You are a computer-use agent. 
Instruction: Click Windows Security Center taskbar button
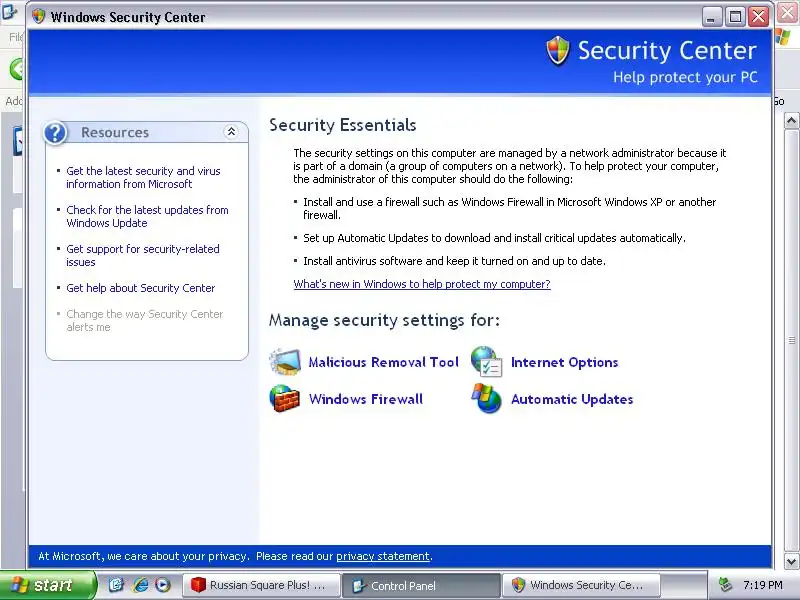pyautogui.click(x=581, y=585)
